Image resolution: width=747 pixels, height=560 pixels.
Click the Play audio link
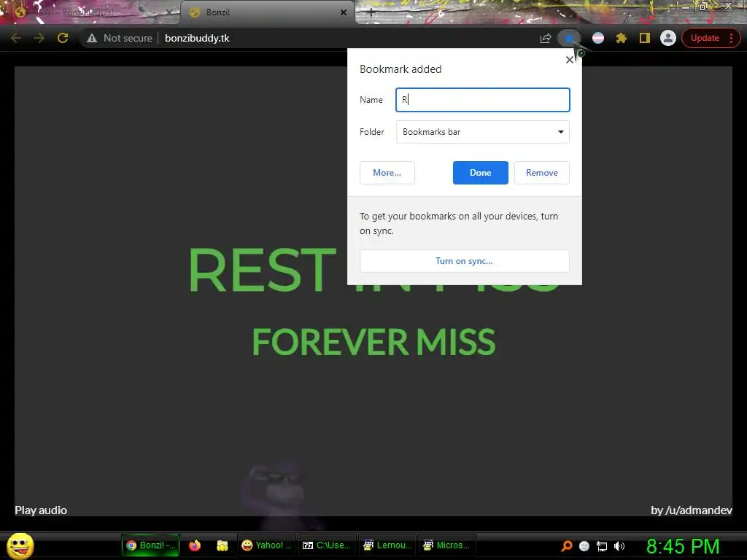pos(41,510)
